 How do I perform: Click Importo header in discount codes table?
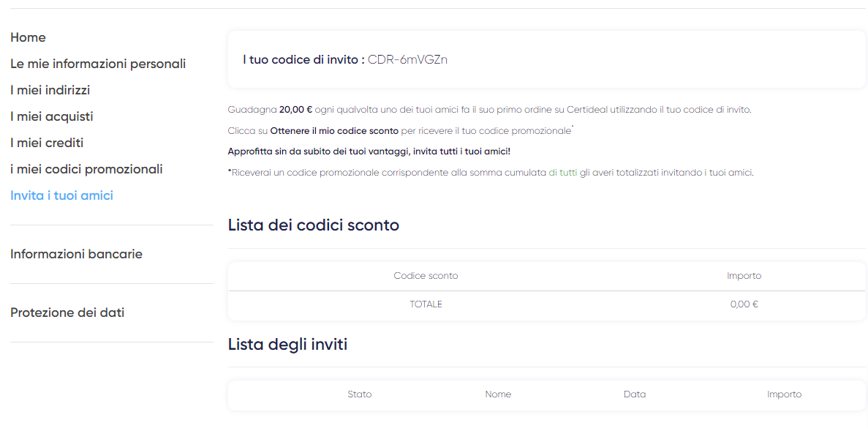(744, 276)
